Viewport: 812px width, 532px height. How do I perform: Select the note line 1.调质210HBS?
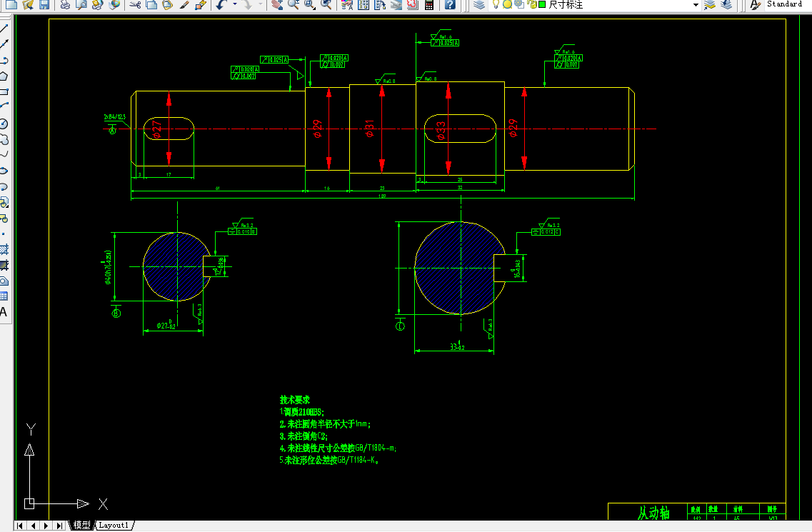[x=301, y=412]
